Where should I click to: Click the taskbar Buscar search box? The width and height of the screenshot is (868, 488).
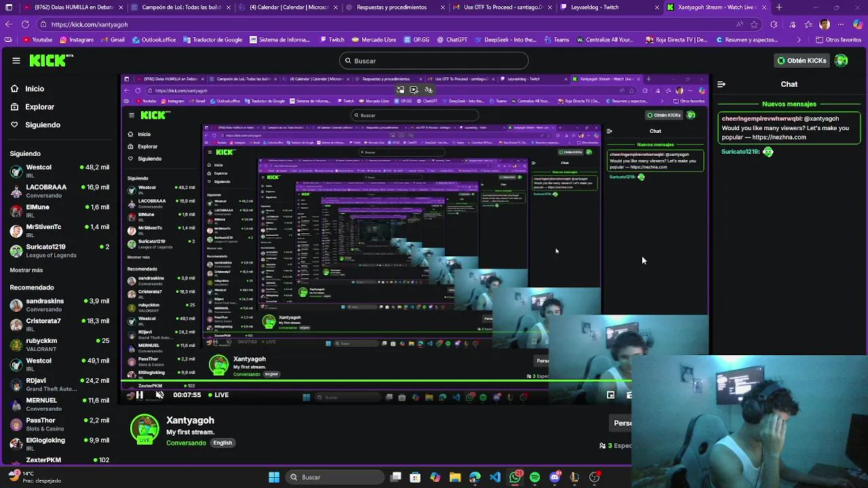(336, 477)
